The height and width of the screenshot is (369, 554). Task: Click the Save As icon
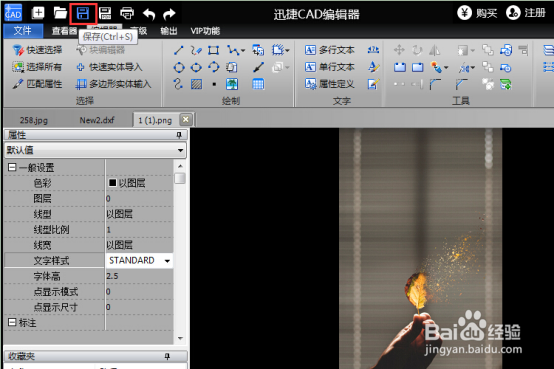[105, 14]
